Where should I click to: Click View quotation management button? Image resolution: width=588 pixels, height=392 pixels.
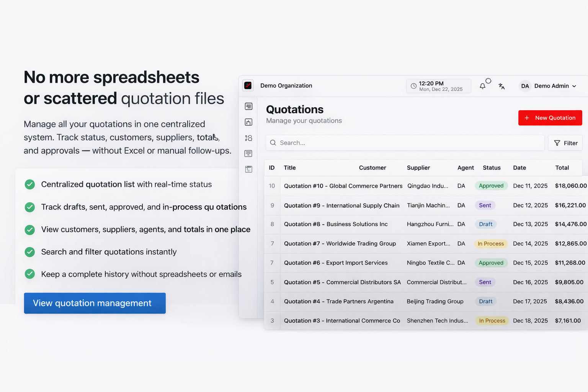(95, 303)
